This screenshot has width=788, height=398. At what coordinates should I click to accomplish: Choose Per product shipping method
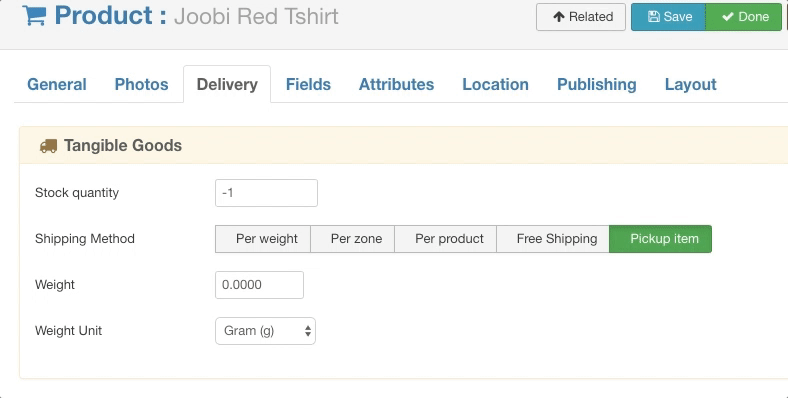pos(446,239)
